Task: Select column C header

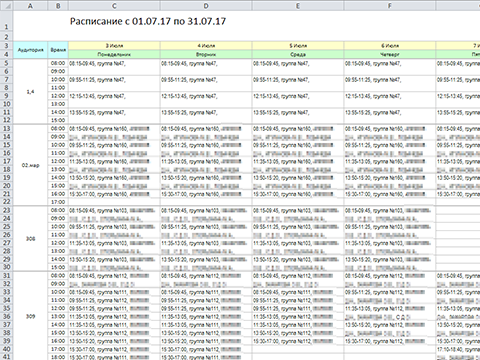Action: point(114,6)
